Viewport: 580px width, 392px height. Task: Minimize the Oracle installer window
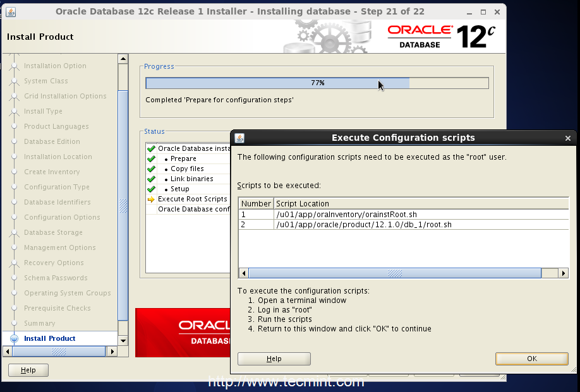pyautogui.click(x=469, y=12)
